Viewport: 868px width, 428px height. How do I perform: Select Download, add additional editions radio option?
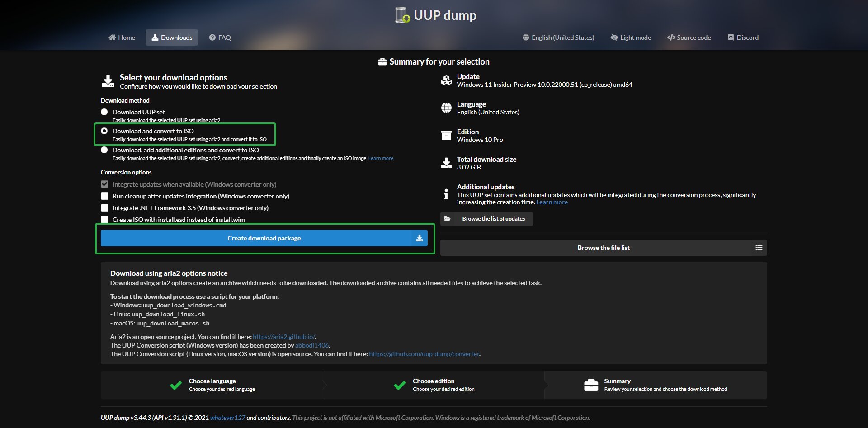(104, 150)
